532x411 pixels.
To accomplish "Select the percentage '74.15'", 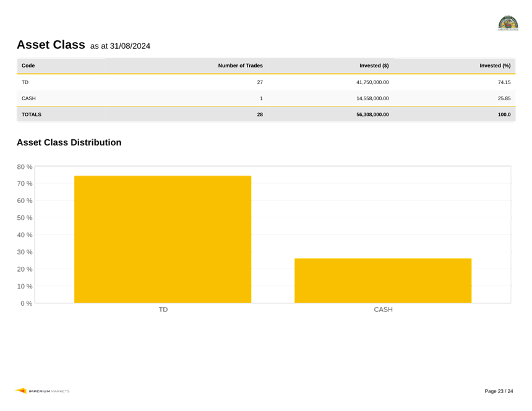I will click(504, 82).
